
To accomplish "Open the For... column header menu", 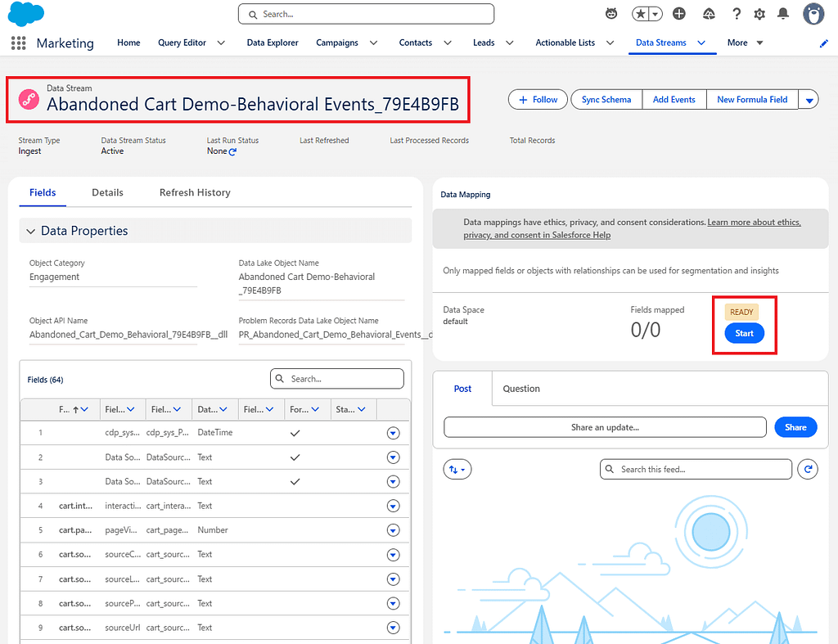I will coord(315,409).
